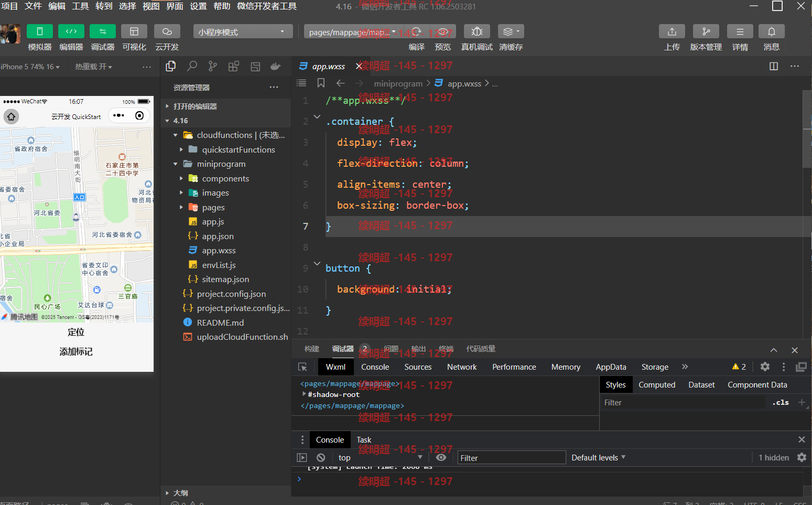The image size is (812, 505).
Task: Open sitemap.json file
Action: (225, 280)
